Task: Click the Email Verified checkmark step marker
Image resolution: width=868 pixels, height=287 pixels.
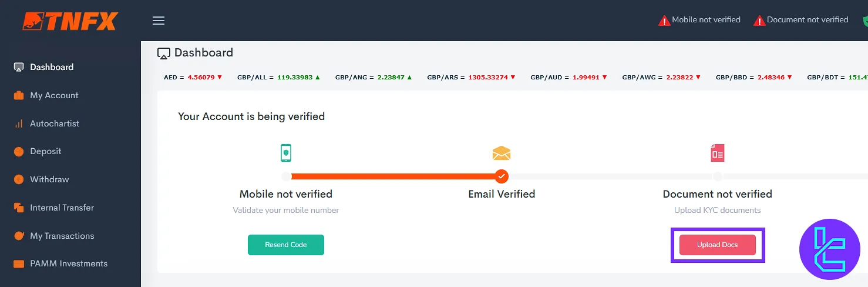Action: click(502, 176)
